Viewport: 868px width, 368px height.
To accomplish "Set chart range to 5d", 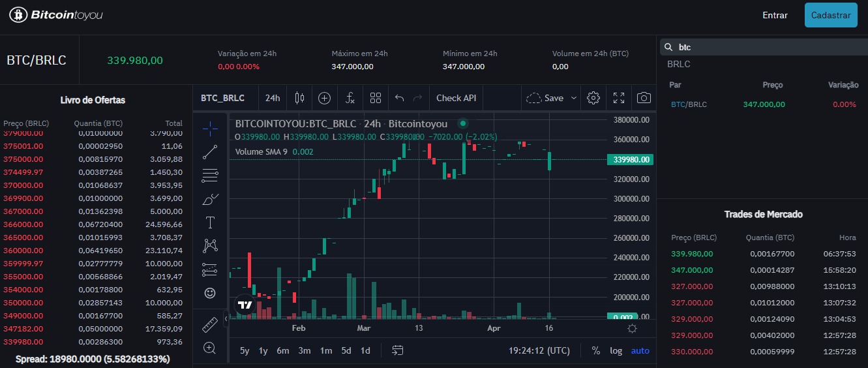I will click(346, 350).
